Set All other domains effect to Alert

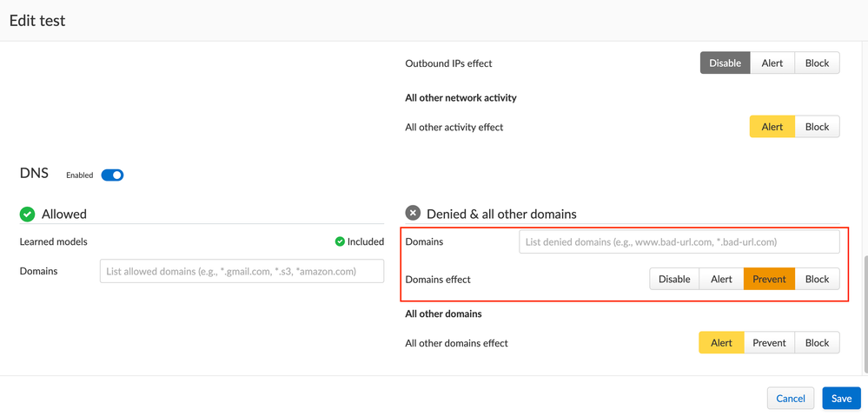(721, 343)
